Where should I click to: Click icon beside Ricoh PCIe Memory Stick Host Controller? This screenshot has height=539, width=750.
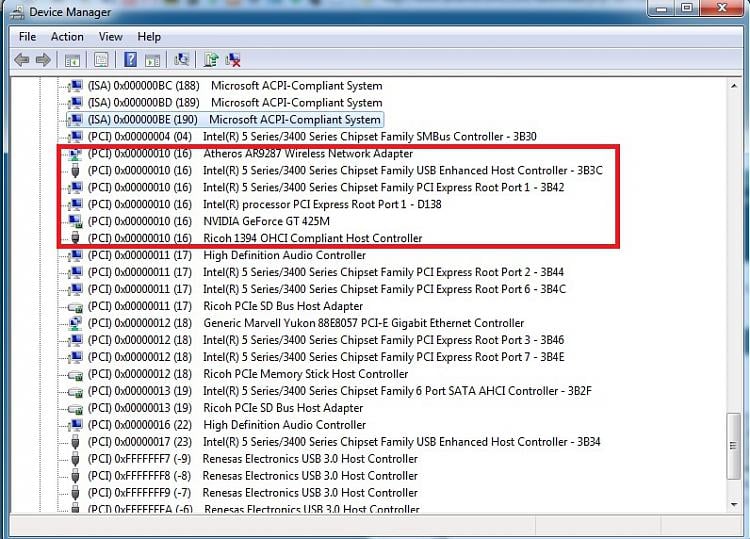pos(76,374)
